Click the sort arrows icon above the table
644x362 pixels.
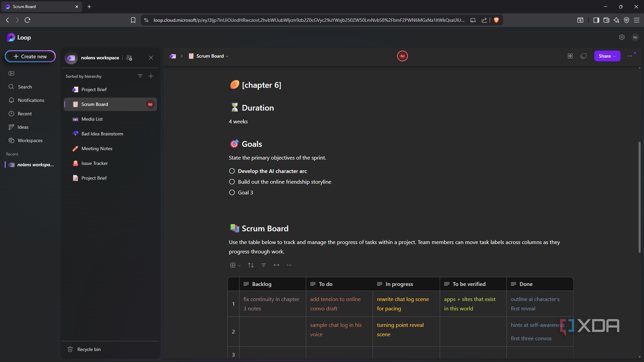point(251,265)
